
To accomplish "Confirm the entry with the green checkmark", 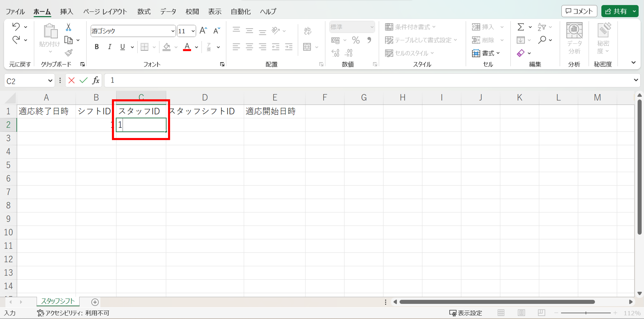I will (84, 80).
